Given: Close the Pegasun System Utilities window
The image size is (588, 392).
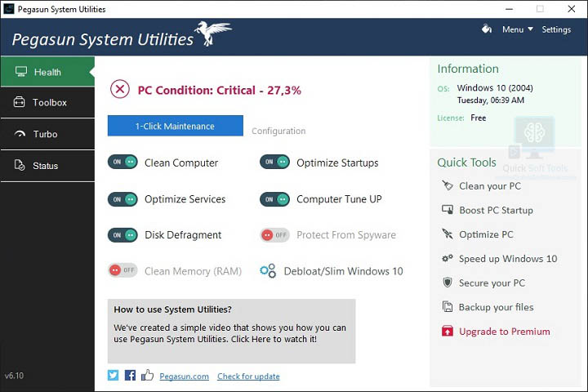Looking at the screenshot, I should 571,9.
